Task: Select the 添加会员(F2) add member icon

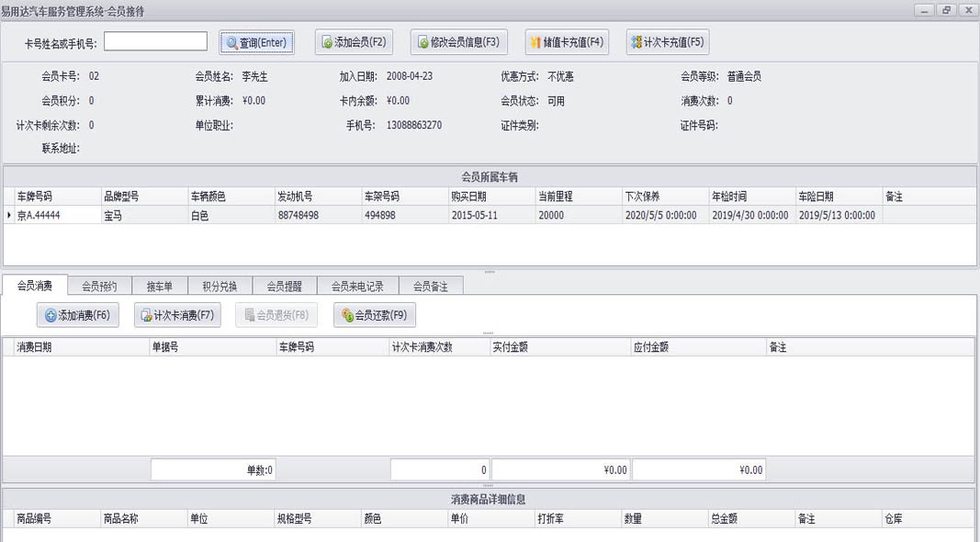Action: [x=326, y=42]
